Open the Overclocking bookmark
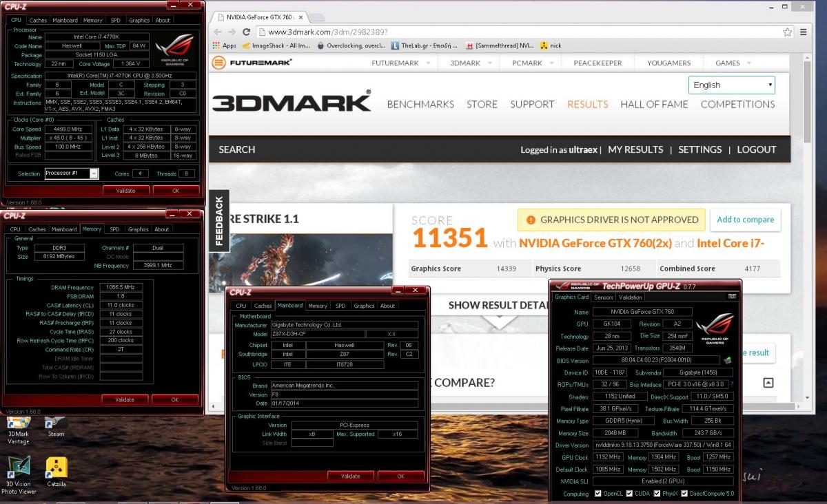The image size is (827, 504). pyautogui.click(x=351, y=45)
